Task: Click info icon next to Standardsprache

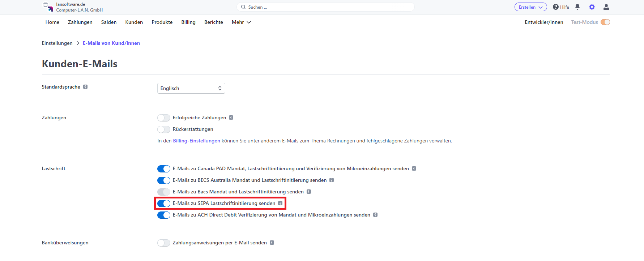Action: pos(85,87)
